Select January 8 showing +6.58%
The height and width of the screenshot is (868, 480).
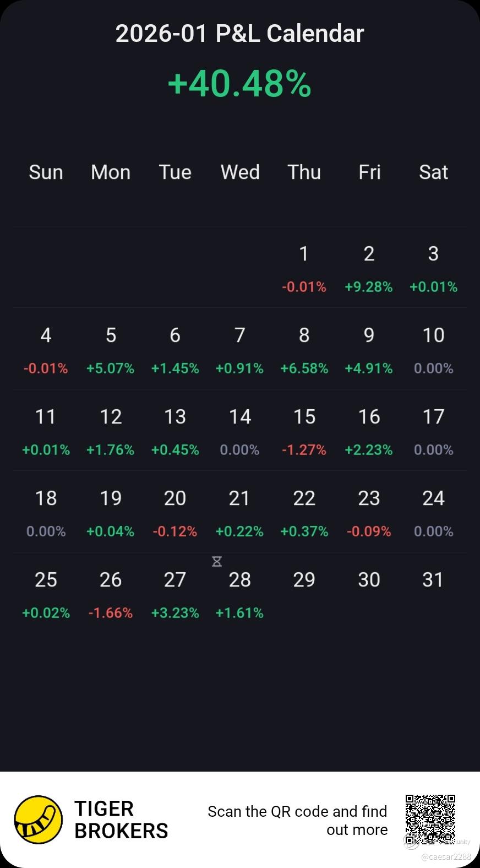tap(304, 350)
